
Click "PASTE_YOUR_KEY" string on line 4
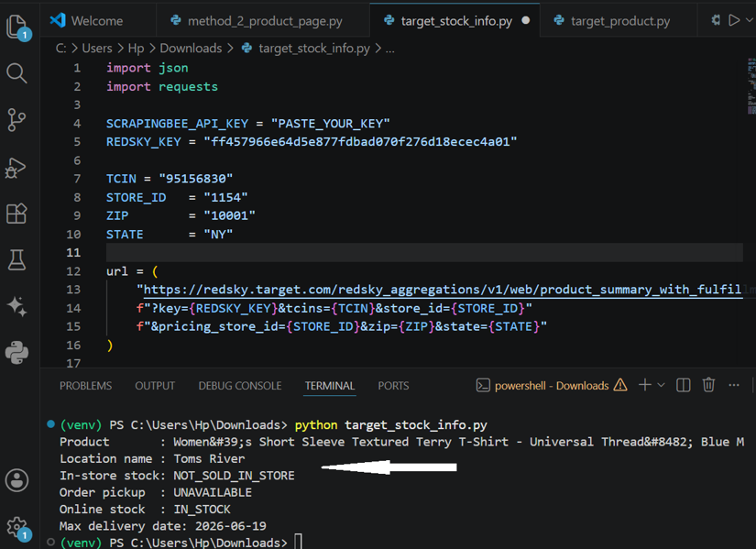click(330, 124)
